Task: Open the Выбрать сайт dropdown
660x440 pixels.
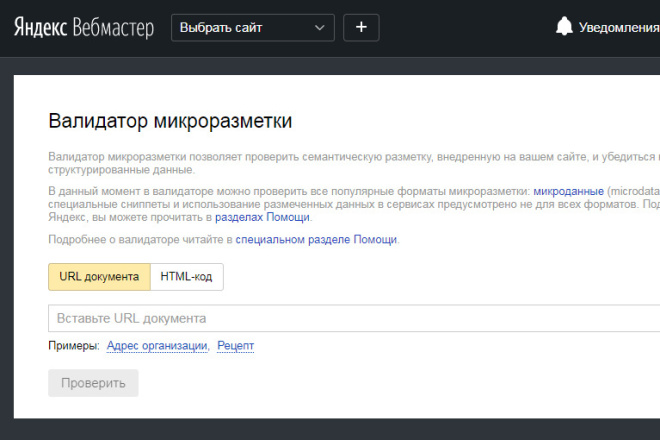Action: click(243, 27)
